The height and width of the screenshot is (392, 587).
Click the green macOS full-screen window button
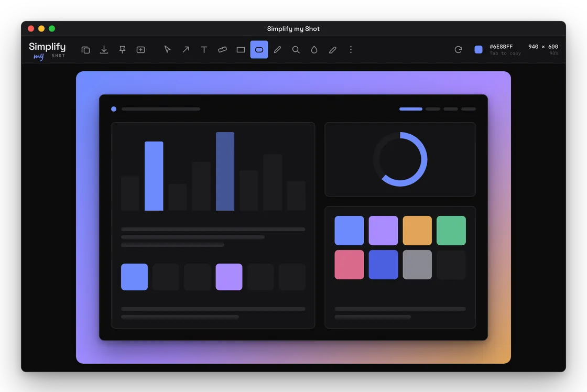(x=52, y=28)
